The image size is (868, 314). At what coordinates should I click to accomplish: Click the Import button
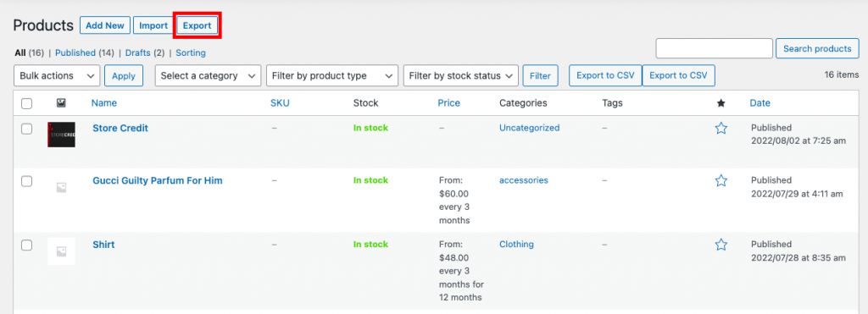click(153, 25)
